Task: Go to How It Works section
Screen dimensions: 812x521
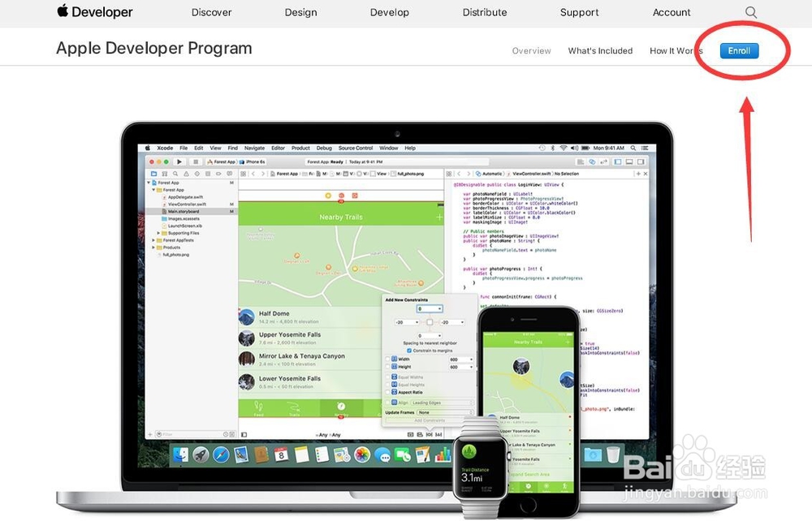Action: (x=676, y=50)
